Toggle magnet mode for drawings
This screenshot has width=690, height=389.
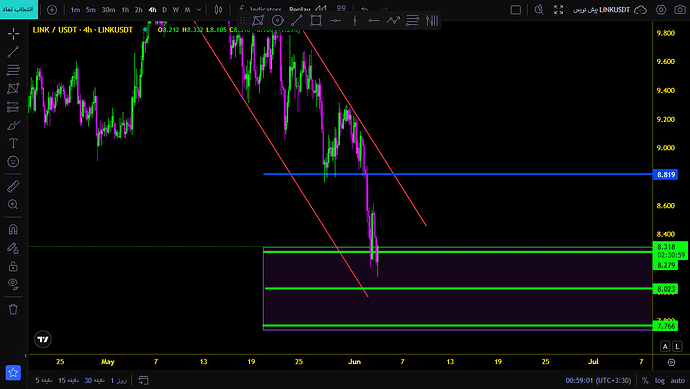tap(13, 229)
